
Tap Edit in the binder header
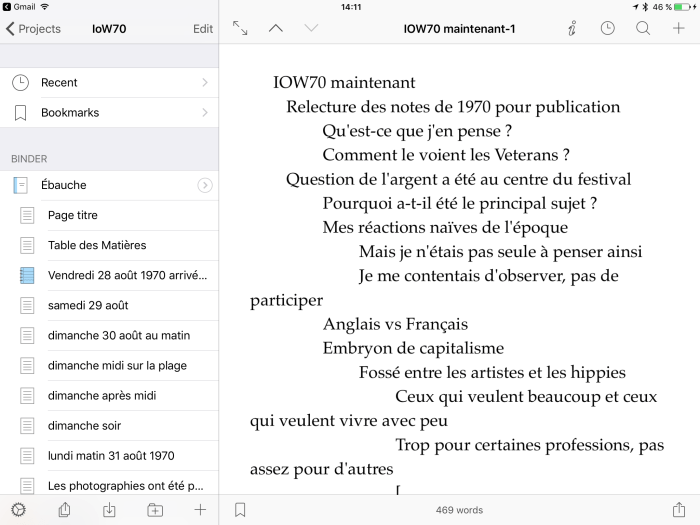point(203,29)
